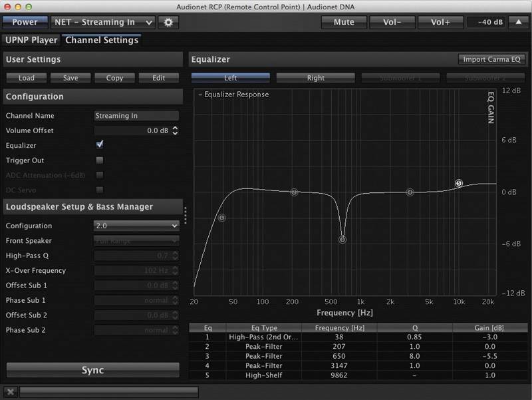Raise volume with Vol+ button

[440, 23]
